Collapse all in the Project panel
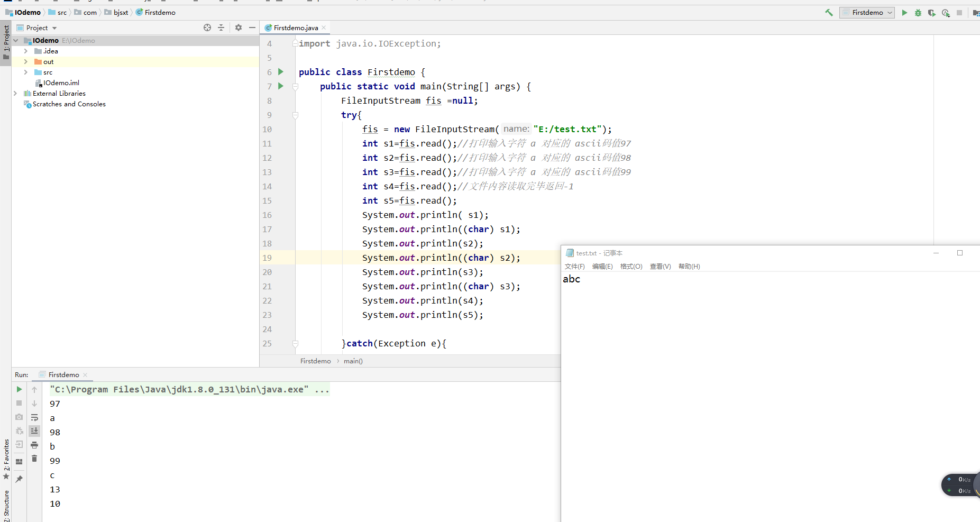The width and height of the screenshot is (980, 522). coord(221,28)
